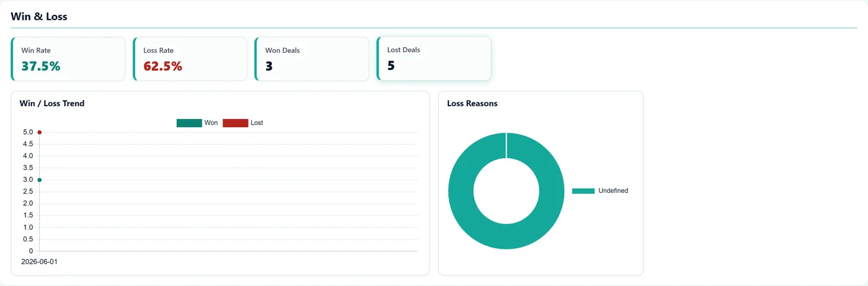
Task: Click the green Won data point at 3.0
Action: click(x=40, y=180)
